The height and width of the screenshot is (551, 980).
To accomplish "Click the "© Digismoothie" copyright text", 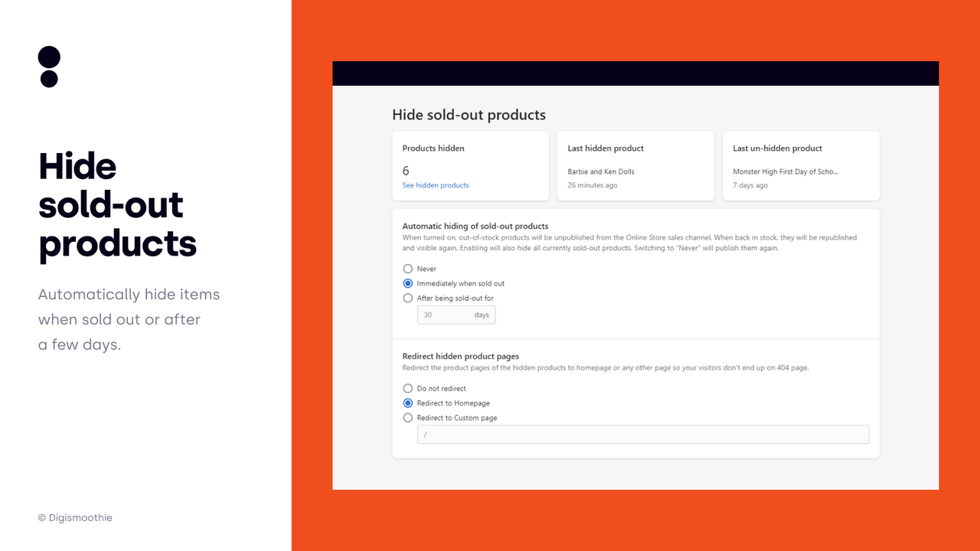I will click(74, 517).
